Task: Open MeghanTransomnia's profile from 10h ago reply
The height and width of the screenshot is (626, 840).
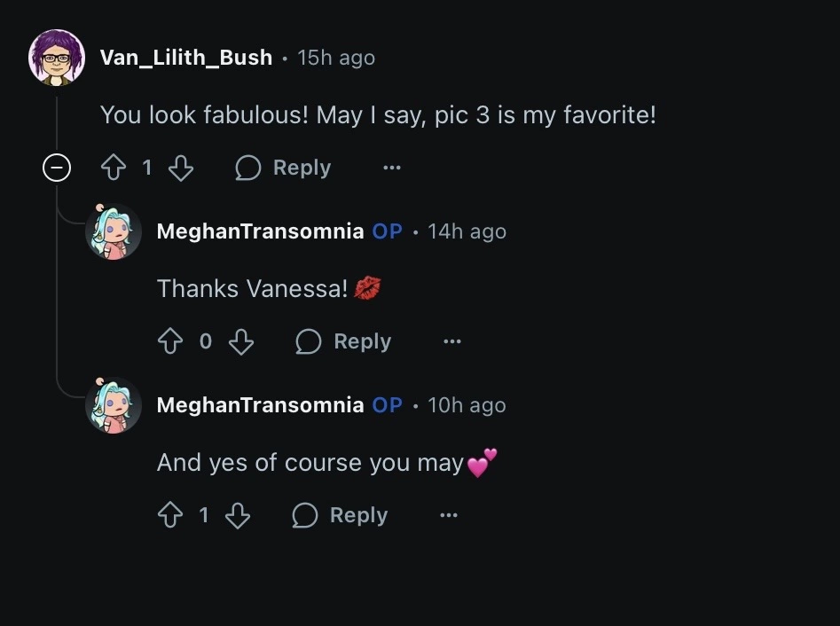Action: (x=260, y=405)
